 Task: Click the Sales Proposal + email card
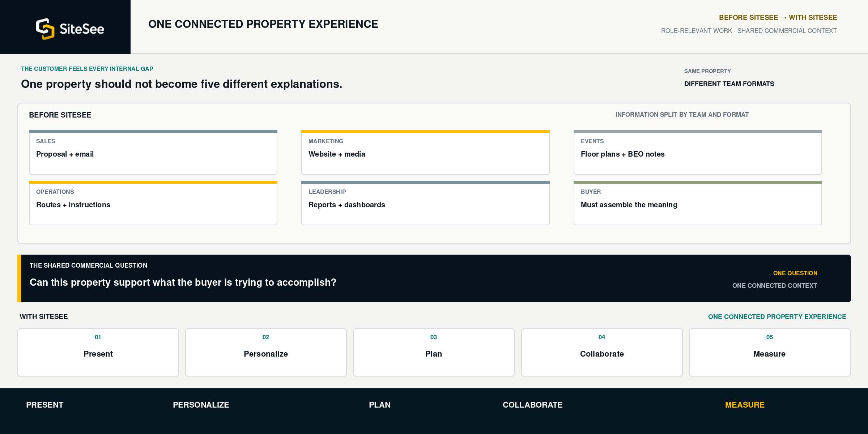(x=153, y=152)
